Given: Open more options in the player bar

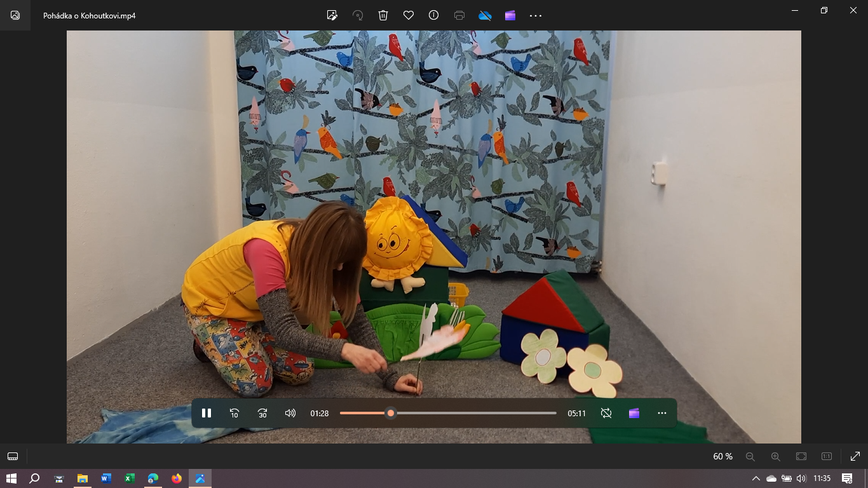Looking at the screenshot, I should tap(662, 413).
